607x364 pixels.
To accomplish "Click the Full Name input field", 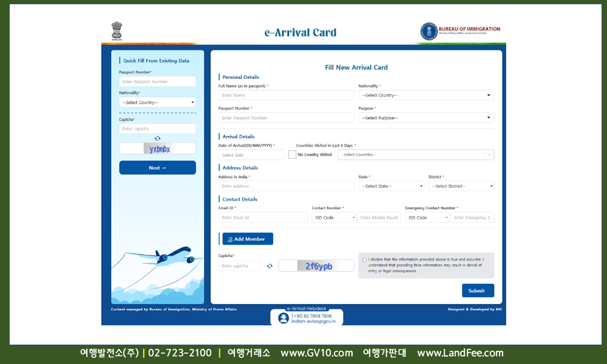I will [286, 95].
